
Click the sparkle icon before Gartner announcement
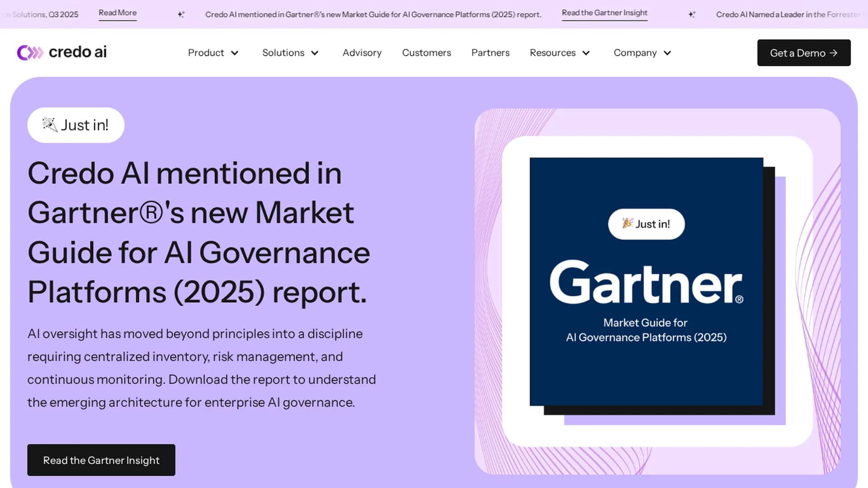(181, 14)
